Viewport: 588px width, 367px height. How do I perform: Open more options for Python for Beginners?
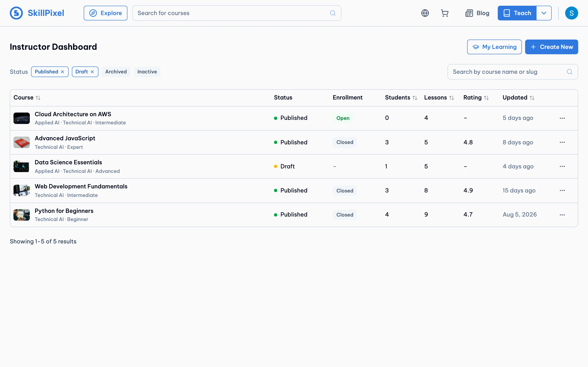click(562, 215)
